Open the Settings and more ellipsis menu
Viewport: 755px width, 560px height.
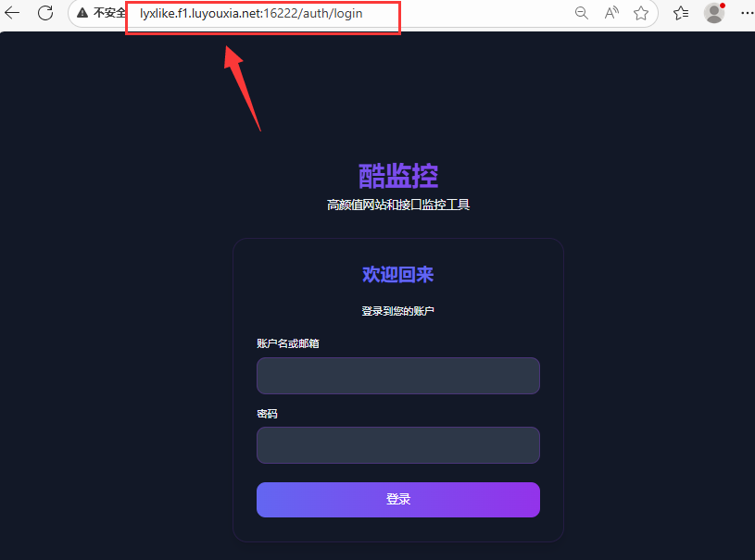(748, 13)
